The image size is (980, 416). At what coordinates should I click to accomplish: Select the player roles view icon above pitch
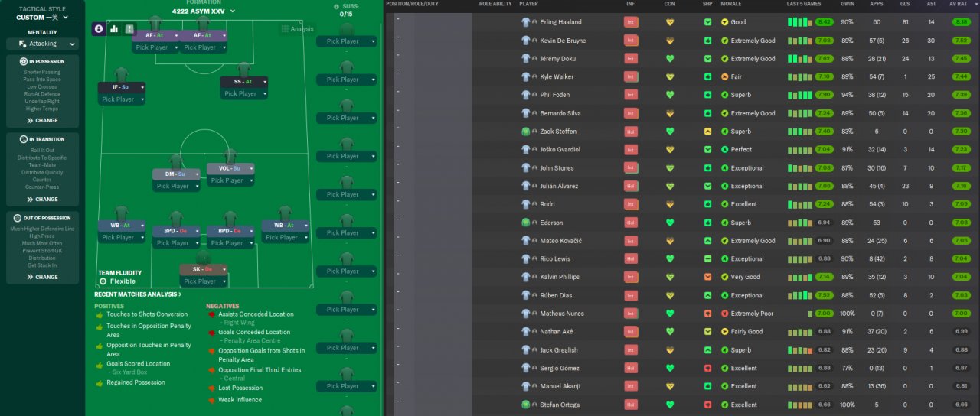pyautogui.click(x=99, y=28)
